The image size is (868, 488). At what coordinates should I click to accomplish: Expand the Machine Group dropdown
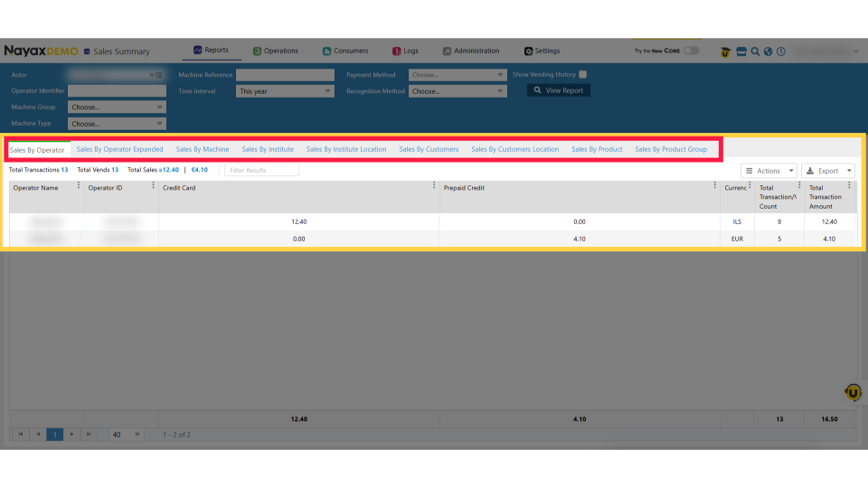click(117, 108)
